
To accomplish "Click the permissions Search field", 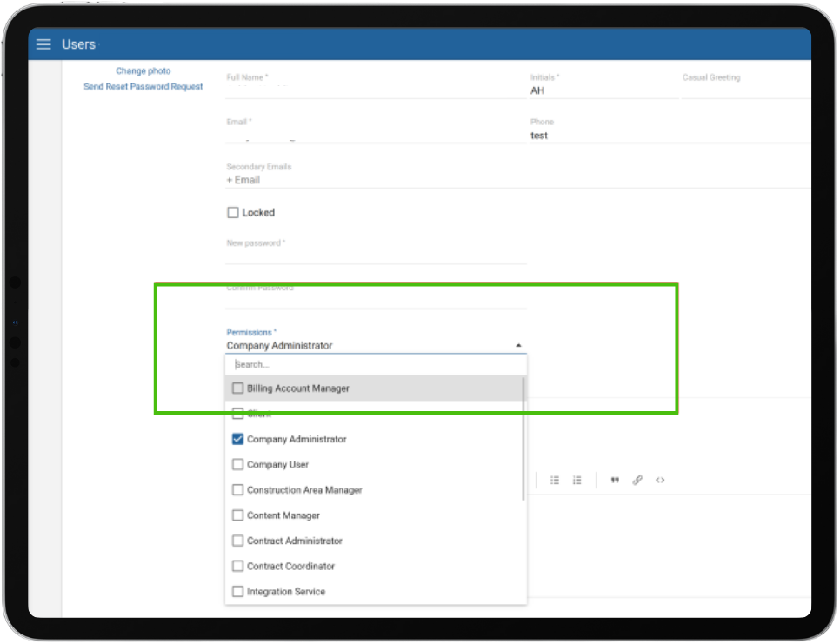I will coord(374,365).
